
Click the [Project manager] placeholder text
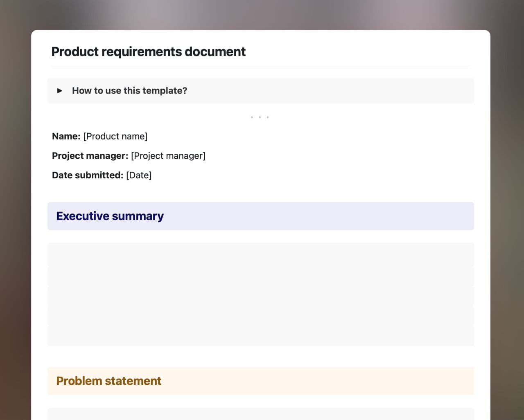tap(168, 156)
